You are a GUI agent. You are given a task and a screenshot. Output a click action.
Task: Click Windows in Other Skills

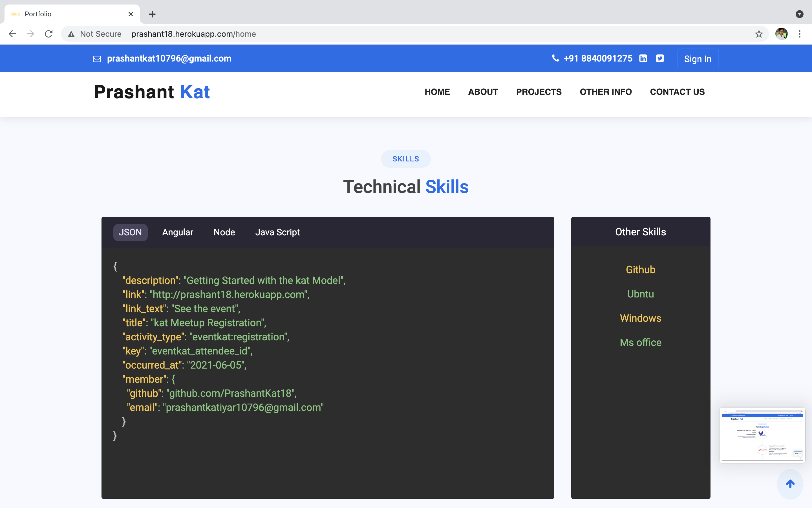(x=641, y=318)
